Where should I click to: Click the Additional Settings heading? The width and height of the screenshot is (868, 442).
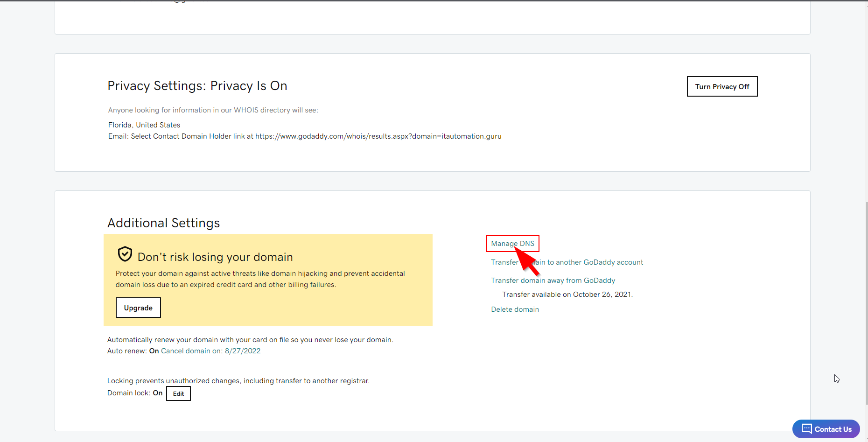163,223
